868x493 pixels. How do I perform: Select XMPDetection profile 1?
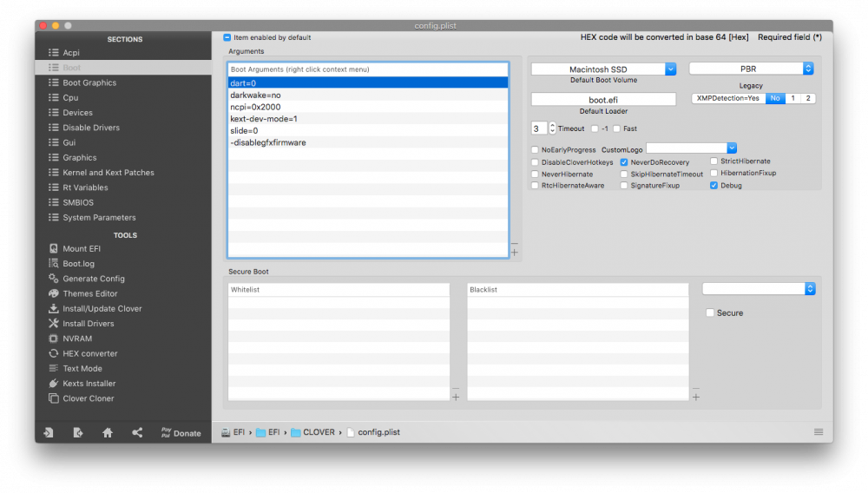792,98
